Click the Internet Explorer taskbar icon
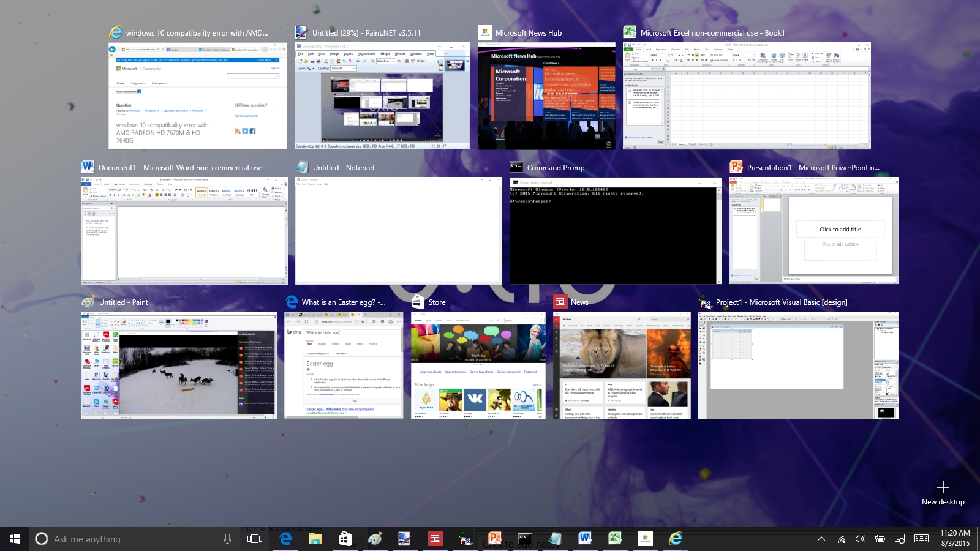 tap(676, 539)
